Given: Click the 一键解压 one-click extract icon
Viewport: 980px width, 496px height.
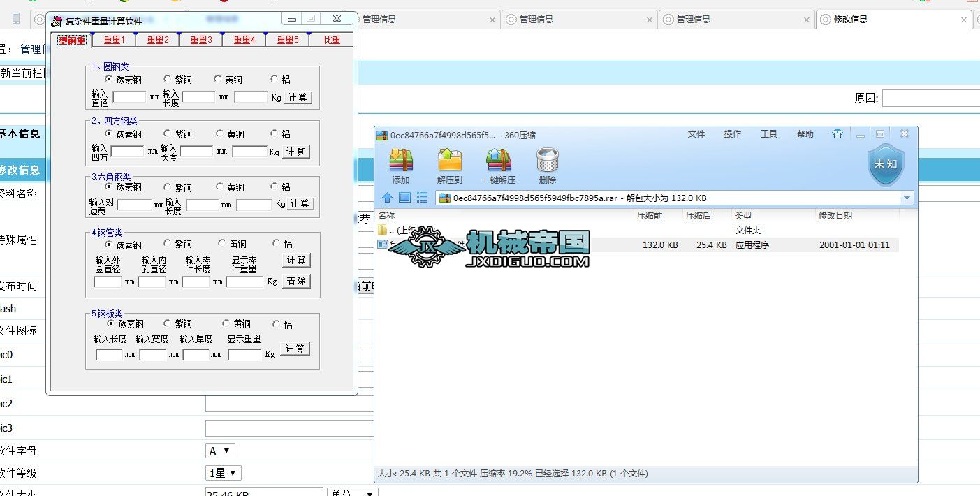Looking at the screenshot, I should [499, 161].
